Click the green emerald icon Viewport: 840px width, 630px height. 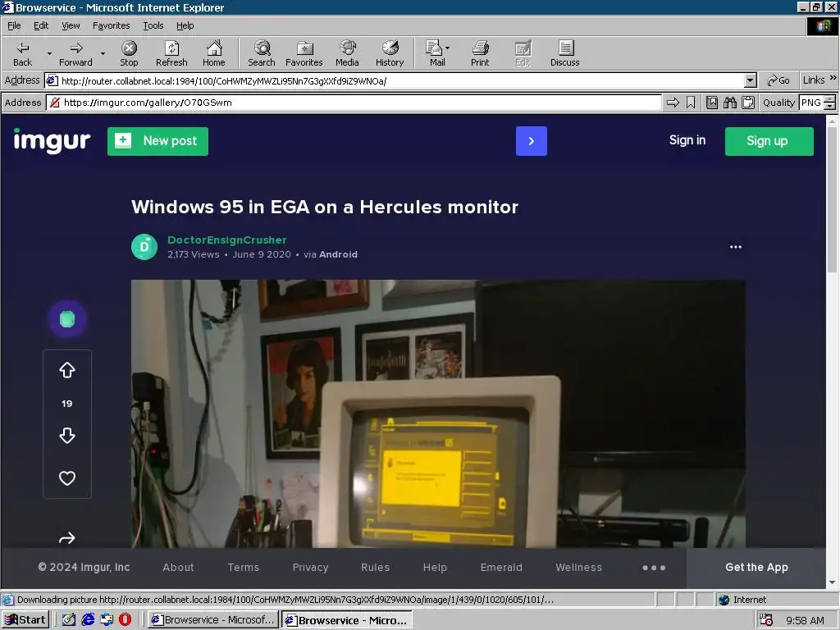[x=67, y=319]
